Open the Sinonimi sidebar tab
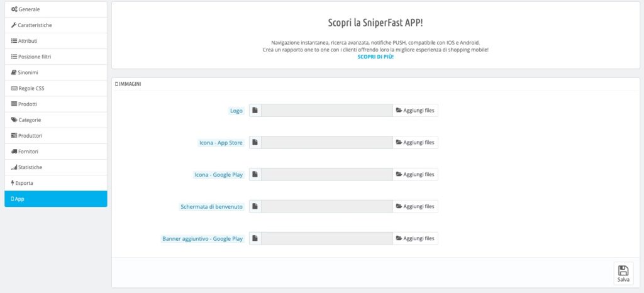Image resolution: width=644 pixels, height=293 pixels. 56,73
